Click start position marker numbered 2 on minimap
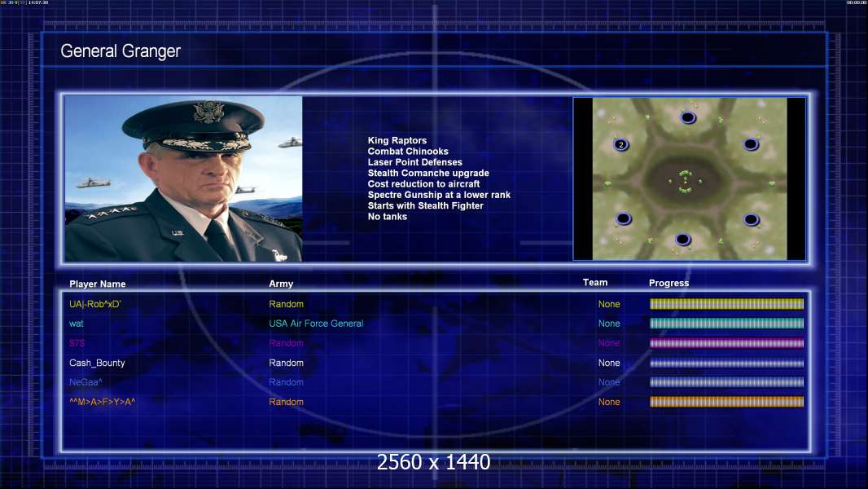This screenshot has height=489, width=868. [x=621, y=144]
